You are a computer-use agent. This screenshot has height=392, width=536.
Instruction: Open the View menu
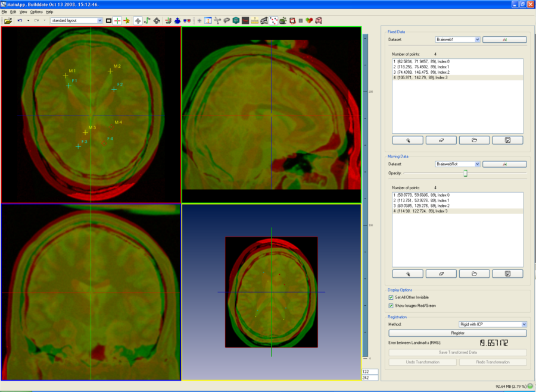(23, 12)
